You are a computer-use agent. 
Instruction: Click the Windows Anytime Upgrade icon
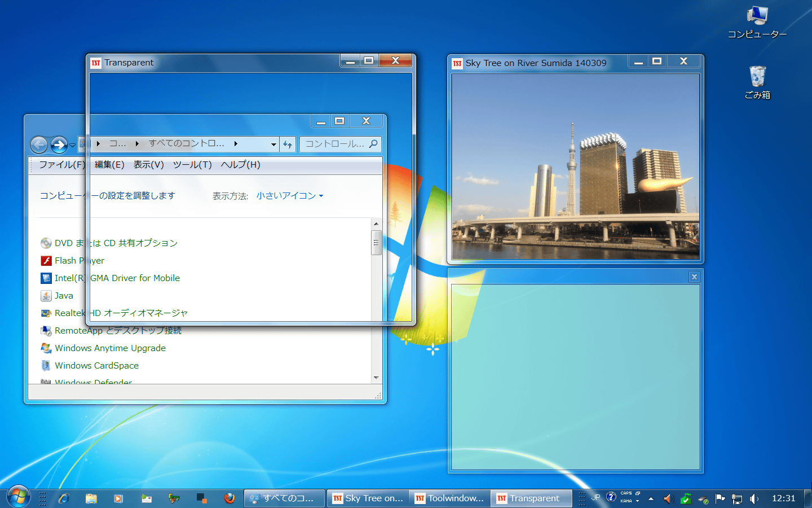(x=46, y=348)
